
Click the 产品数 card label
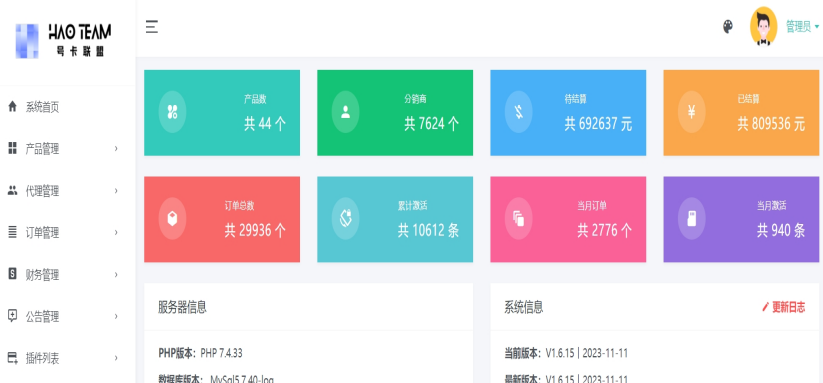255,99
